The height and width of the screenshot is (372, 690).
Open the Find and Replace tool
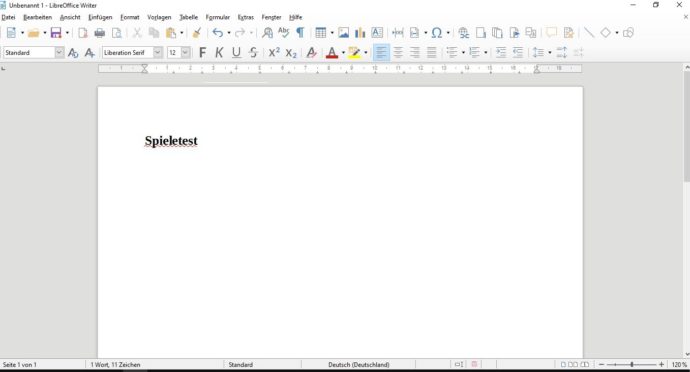[267, 33]
